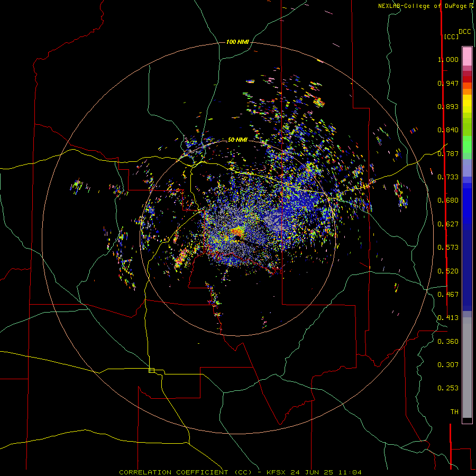476x476 pixels.
Task: Click the TH threshold label
Action: [x=454, y=412]
